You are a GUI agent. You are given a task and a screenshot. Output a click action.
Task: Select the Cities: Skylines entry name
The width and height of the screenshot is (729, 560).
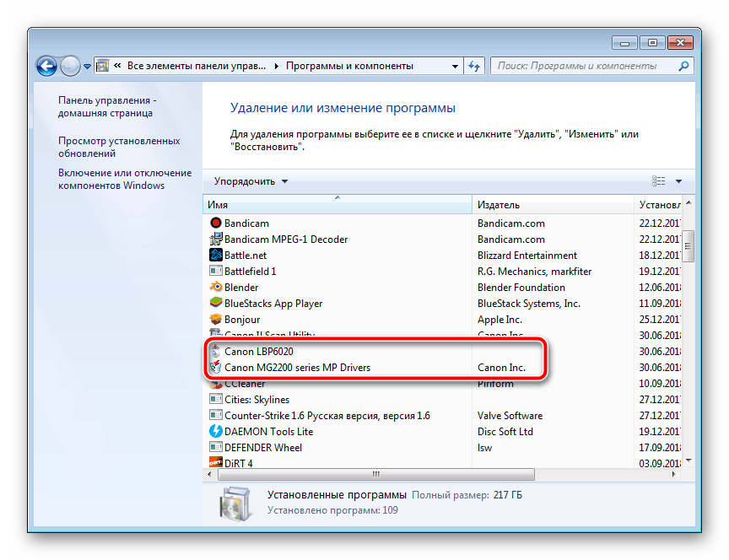pyautogui.click(x=256, y=400)
